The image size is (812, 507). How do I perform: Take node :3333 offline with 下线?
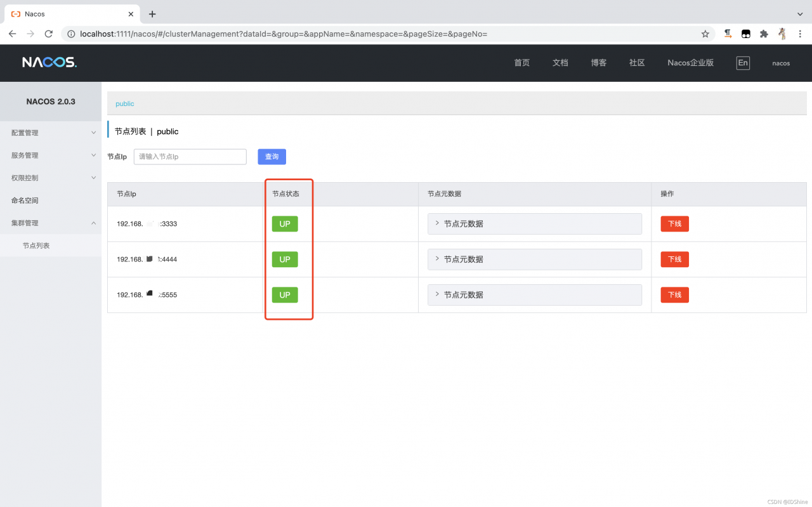[674, 224]
